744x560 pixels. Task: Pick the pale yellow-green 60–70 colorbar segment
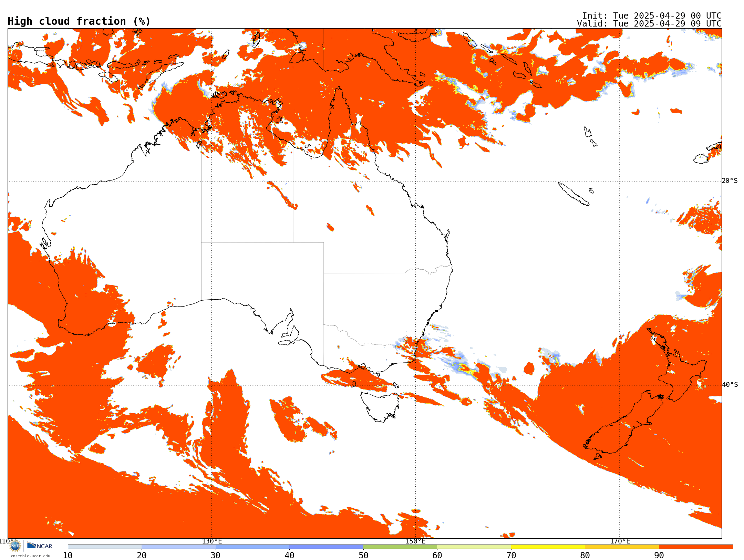click(x=474, y=547)
